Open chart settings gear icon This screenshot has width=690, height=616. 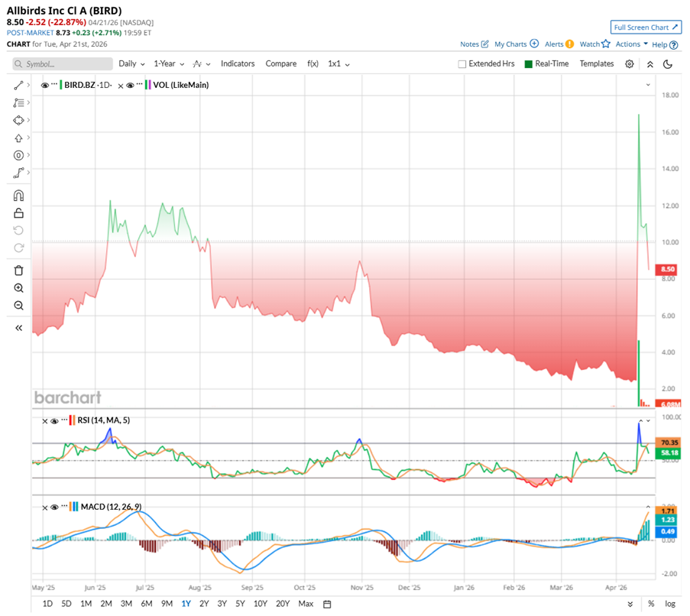[x=630, y=63]
